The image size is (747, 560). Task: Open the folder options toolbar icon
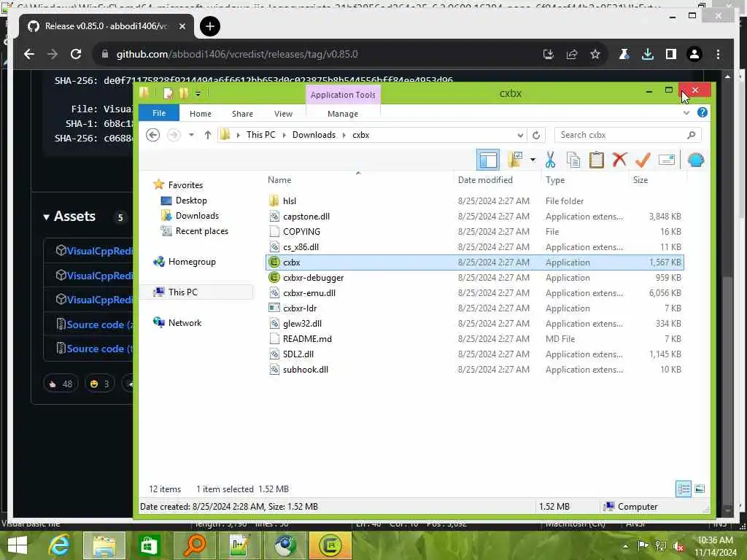tap(516, 160)
